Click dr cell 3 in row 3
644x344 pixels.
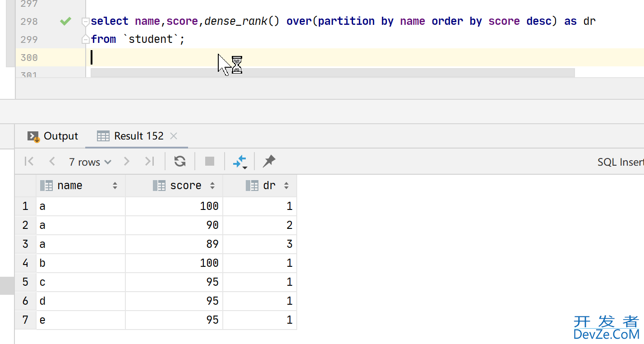(260, 244)
